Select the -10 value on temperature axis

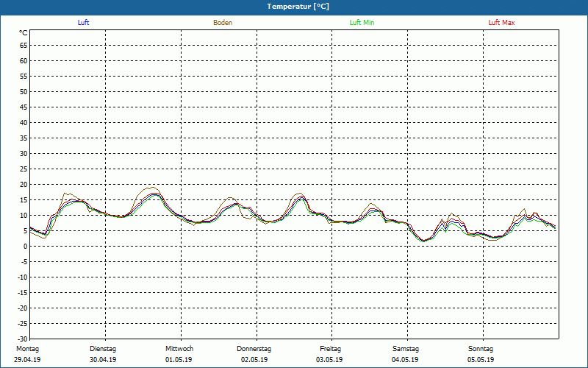pos(22,277)
